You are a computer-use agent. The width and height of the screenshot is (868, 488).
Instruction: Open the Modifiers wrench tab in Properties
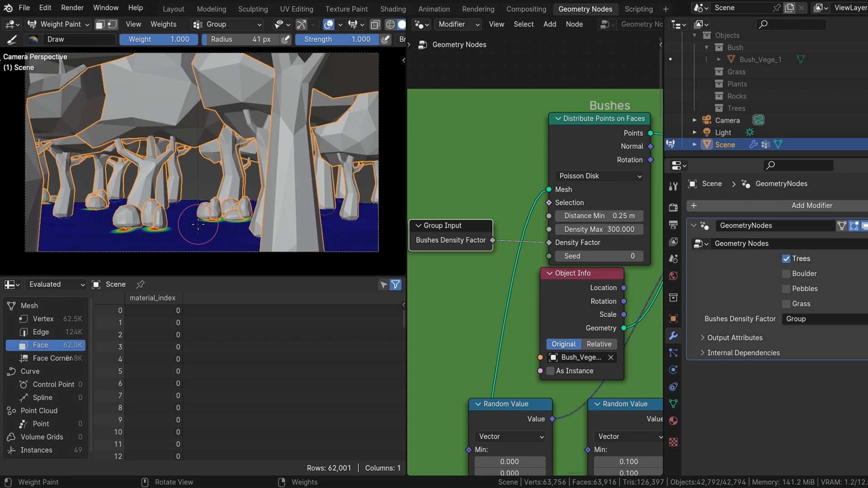point(673,336)
